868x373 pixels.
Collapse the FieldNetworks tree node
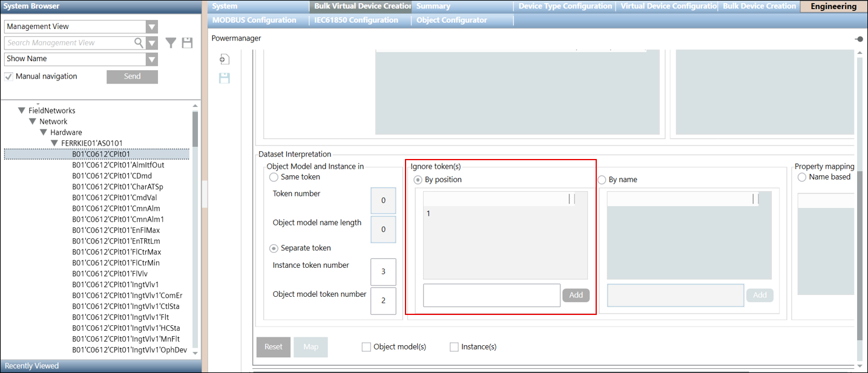pyautogui.click(x=22, y=111)
